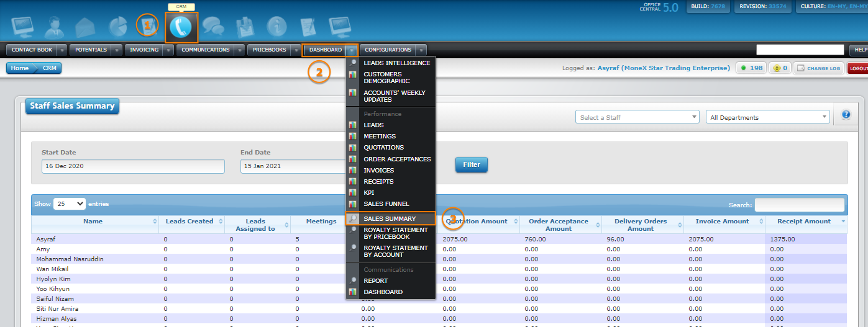Choose Invoices in Dashboard menu
Viewport: 868px width, 327px height.
[x=391, y=171]
